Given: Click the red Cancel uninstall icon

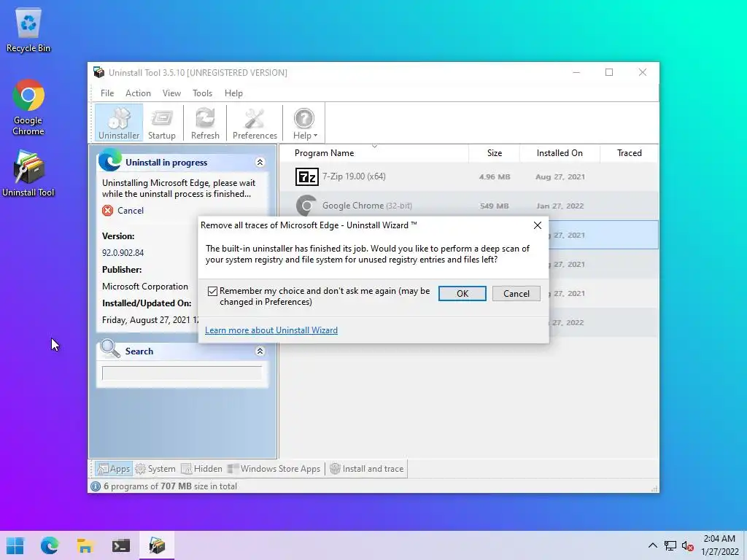Looking at the screenshot, I should [x=108, y=211].
